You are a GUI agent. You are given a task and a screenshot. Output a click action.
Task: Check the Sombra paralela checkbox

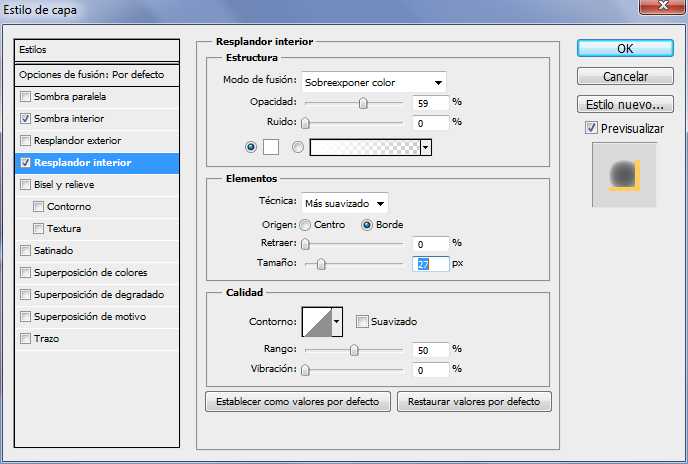pyautogui.click(x=25, y=97)
